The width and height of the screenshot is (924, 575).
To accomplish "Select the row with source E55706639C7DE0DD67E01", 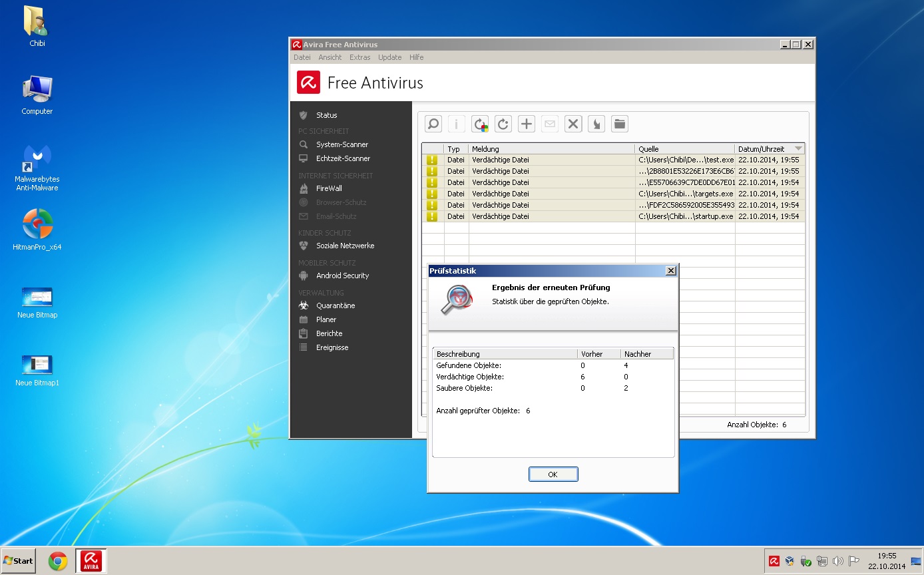I will point(613,182).
